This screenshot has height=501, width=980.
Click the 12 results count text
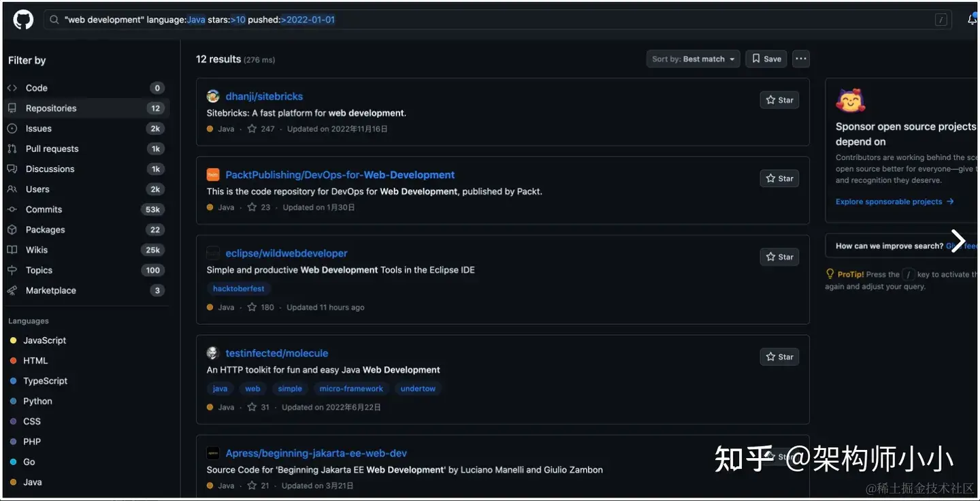[218, 59]
